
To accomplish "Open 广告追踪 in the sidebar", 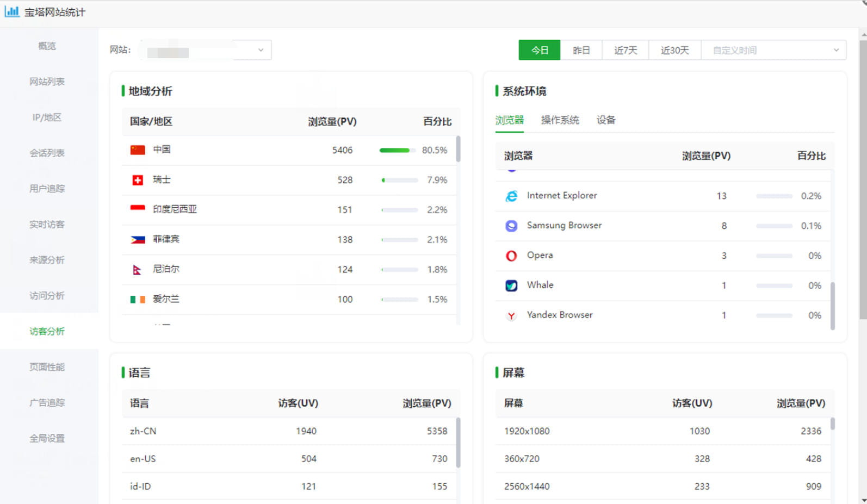I will click(47, 403).
